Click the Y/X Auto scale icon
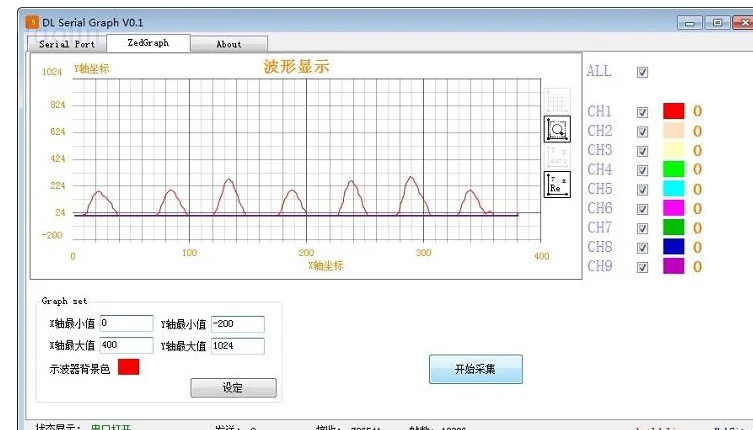The image size is (753, 430). (x=557, y=156)
